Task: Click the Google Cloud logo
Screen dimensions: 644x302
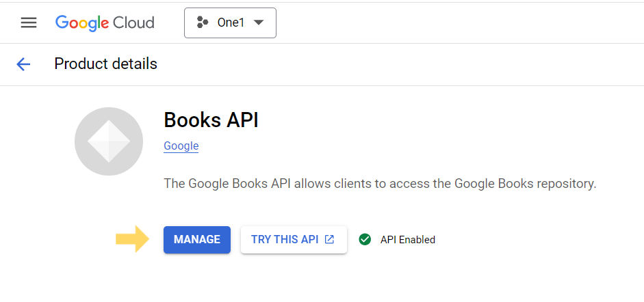Action: coord(105,23)
